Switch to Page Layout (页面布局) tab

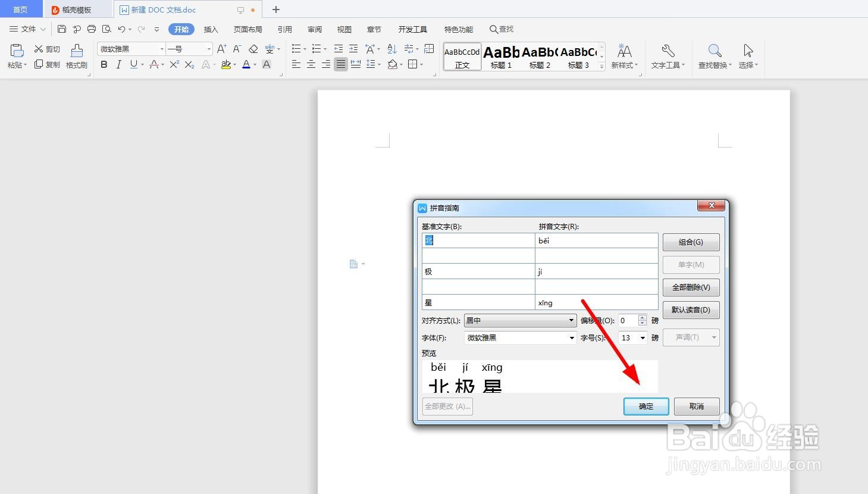pos(247,29)
